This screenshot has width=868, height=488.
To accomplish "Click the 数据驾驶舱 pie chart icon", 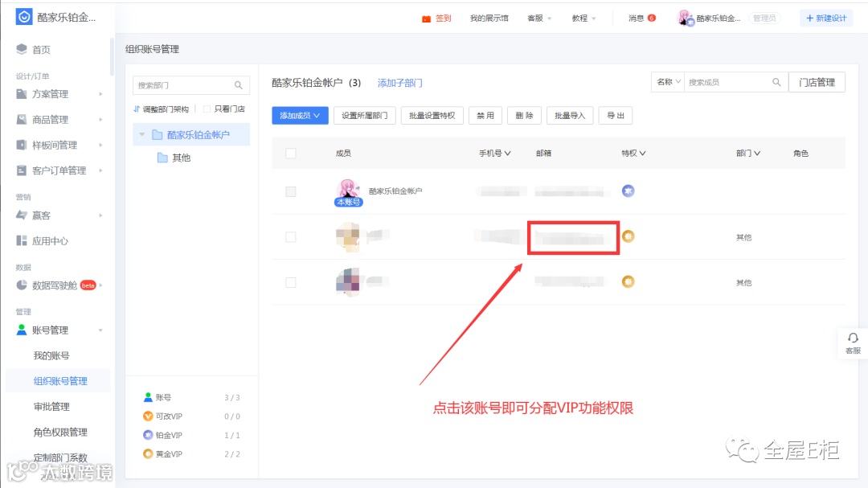I will [x=22, y=285].
